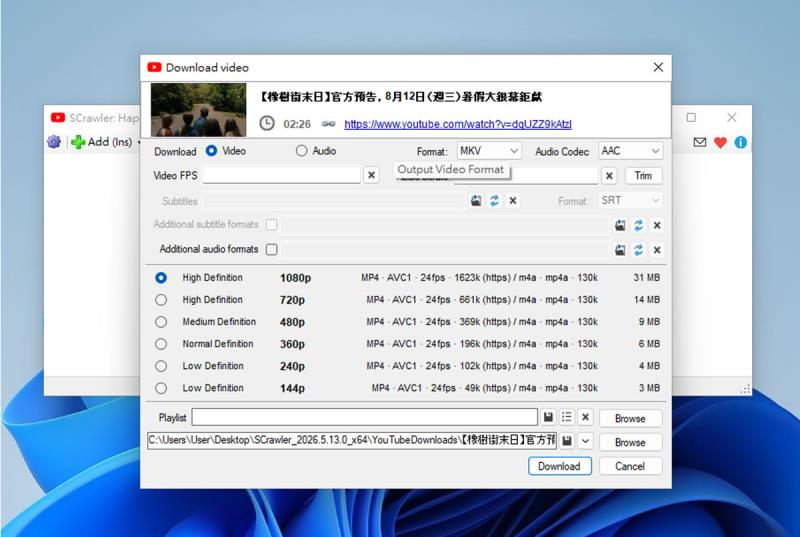Open the playlist list icon
This screenshot has width=800, height=537.
pyautogui.click(x=567, y=417)
